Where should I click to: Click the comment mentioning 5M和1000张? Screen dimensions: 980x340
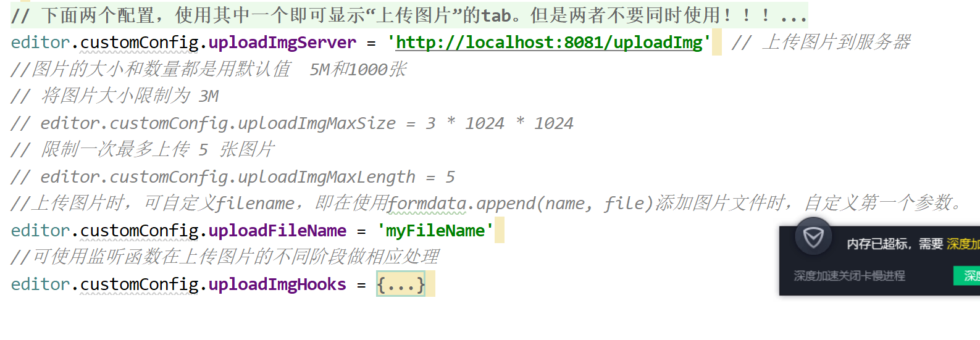[x=209, y=69]
